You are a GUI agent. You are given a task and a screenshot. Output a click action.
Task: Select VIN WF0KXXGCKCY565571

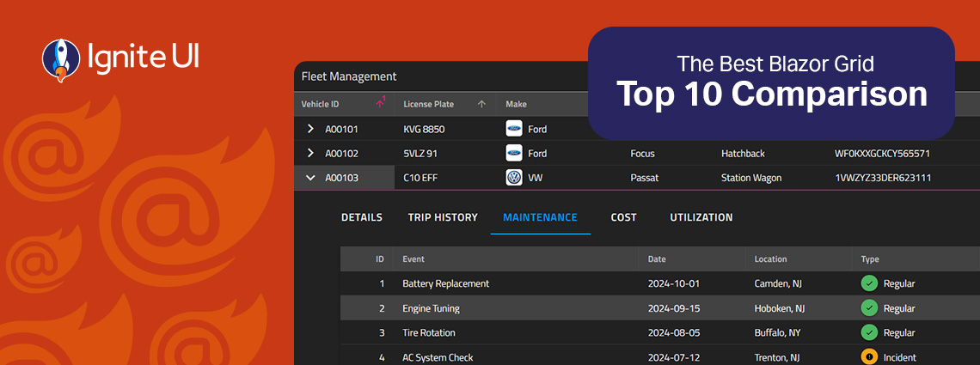coord(883,154)
